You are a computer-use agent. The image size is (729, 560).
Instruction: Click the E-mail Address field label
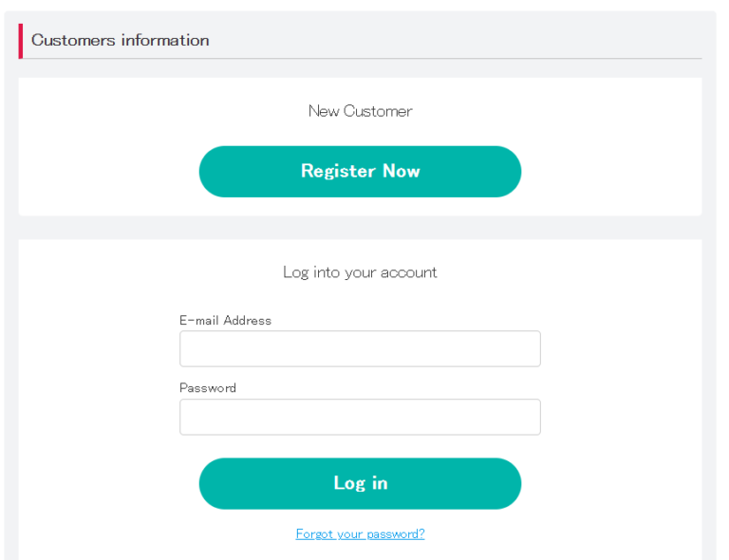225,321
